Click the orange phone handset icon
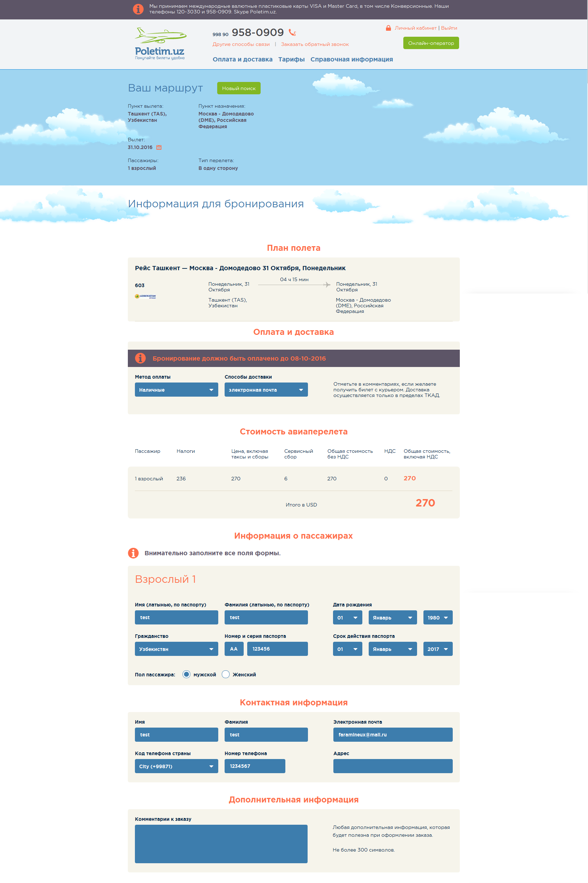The width and height of the screenshot is (588, 883). coord(292,32)
